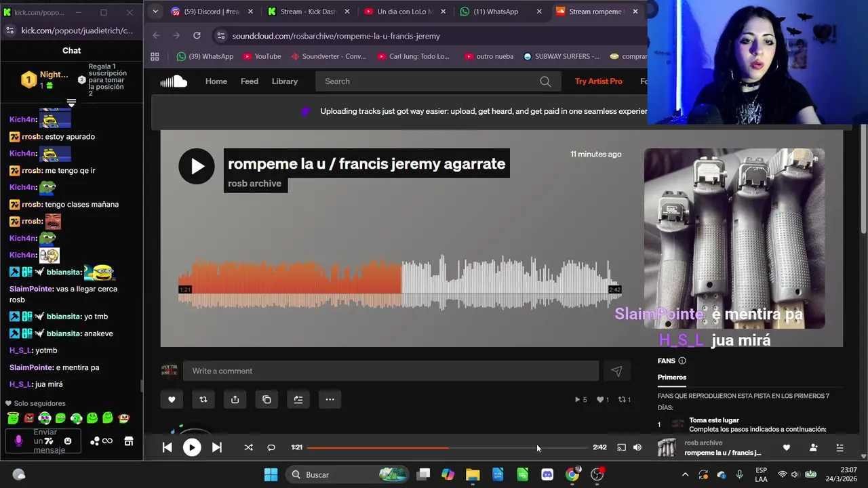Open FANS info circle icon
This screenshot has height=488, width=868.
pos(682,361)
